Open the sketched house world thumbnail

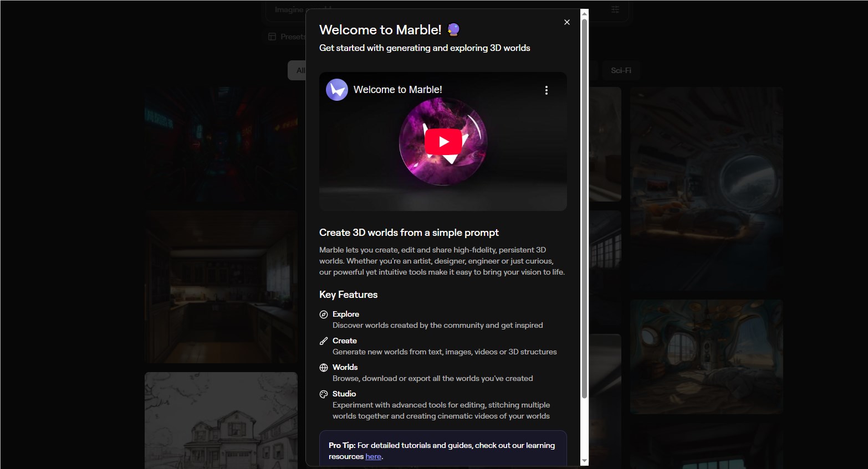pyautogui.click(x=221, y=420)
